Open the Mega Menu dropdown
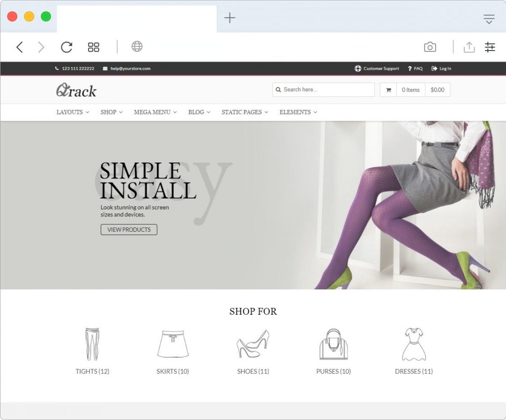 (x=155, y=112)
